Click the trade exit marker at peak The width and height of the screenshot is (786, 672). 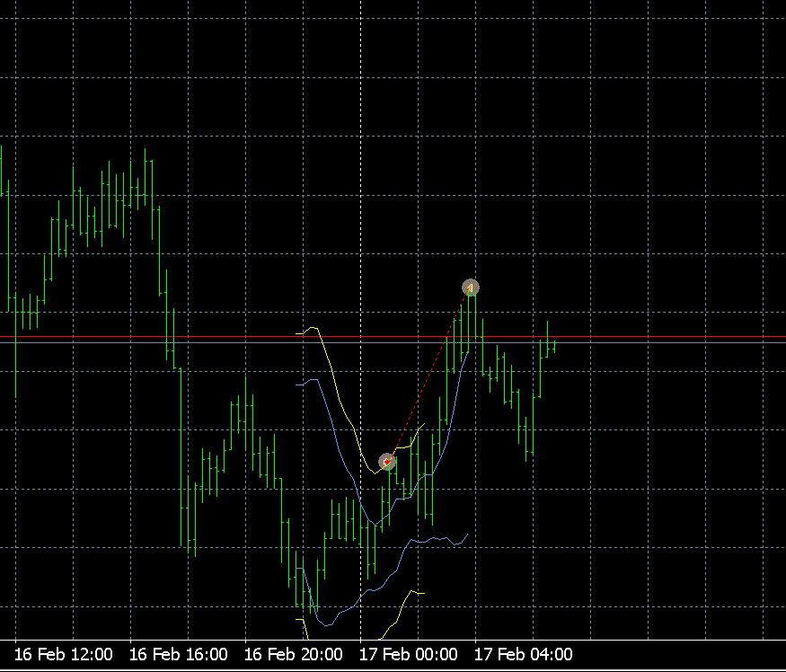pos(470,287)
